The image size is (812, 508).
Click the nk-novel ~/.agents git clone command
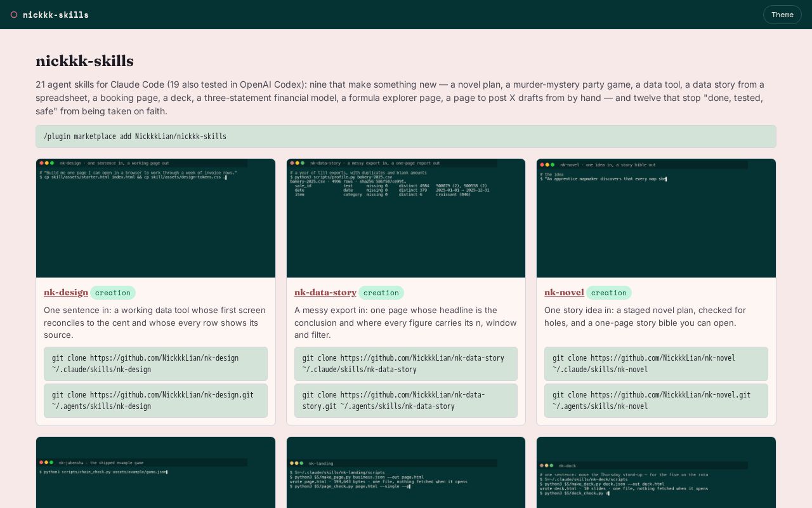(656, 401)
